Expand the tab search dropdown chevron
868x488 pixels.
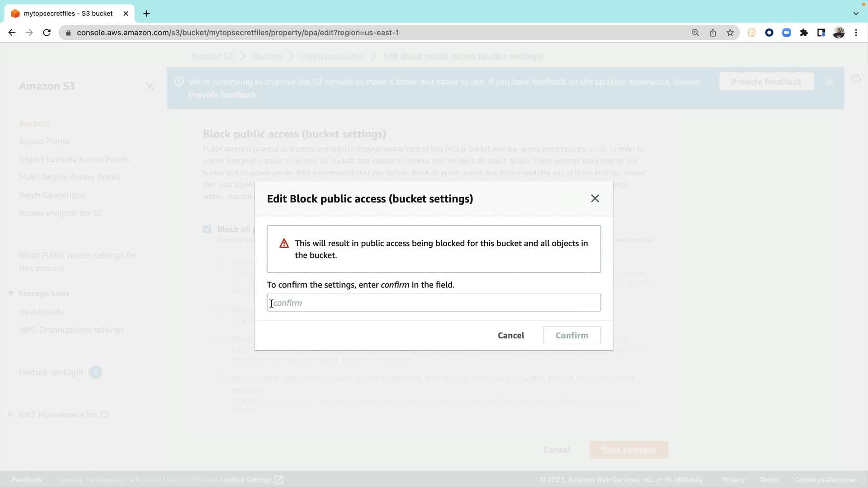(x=856, y=14)
